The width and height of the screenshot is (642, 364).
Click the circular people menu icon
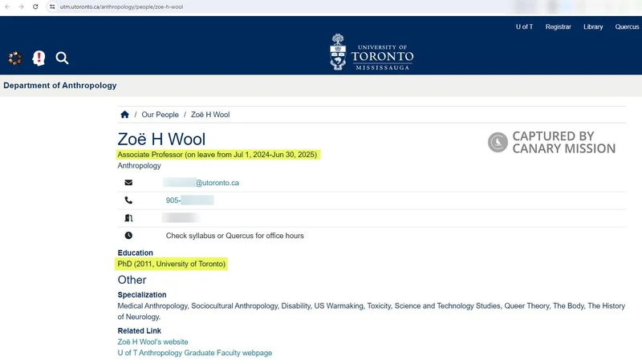click(15, 58)
